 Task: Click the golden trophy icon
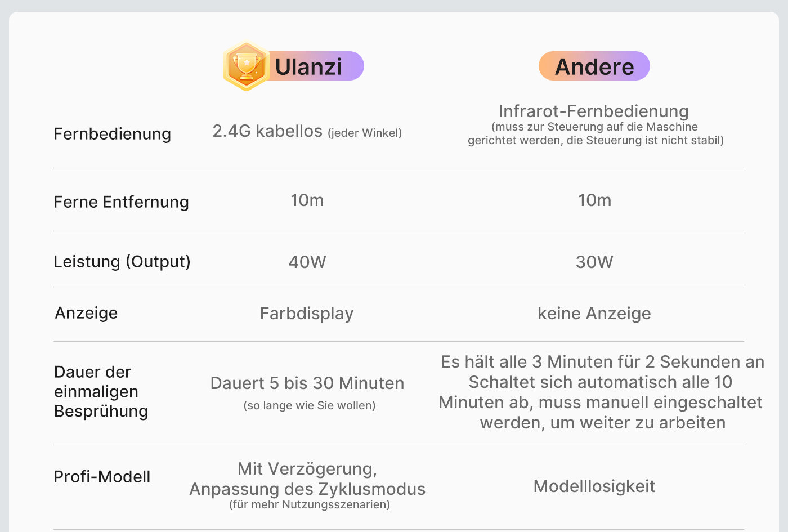[x=246, y=66]
